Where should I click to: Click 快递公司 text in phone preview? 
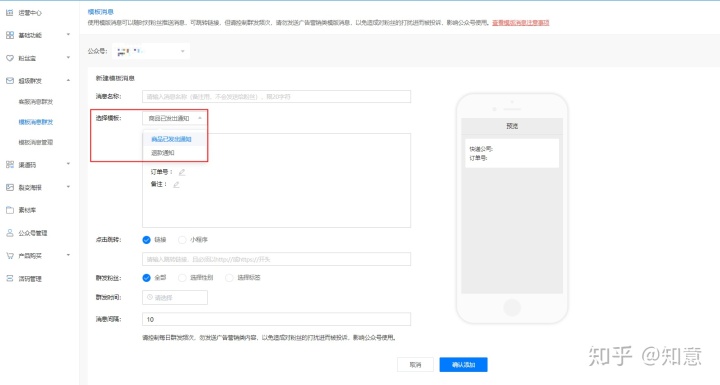[x=481, y=149]
